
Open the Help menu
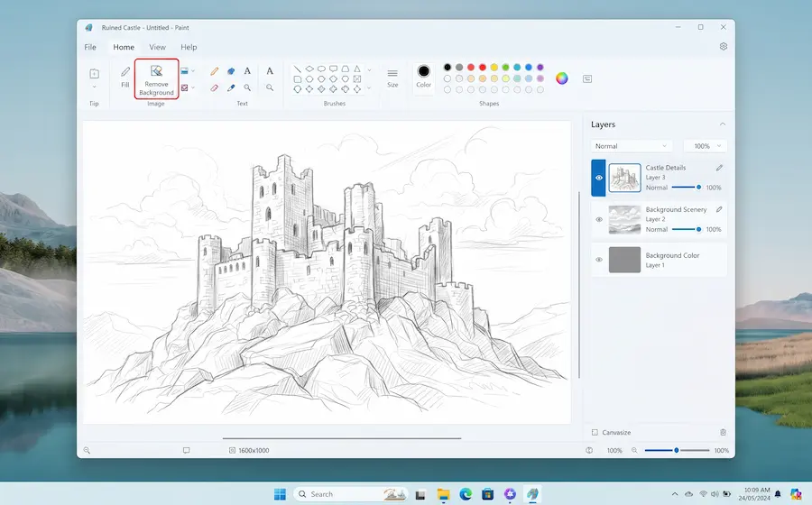coord(189,47)
